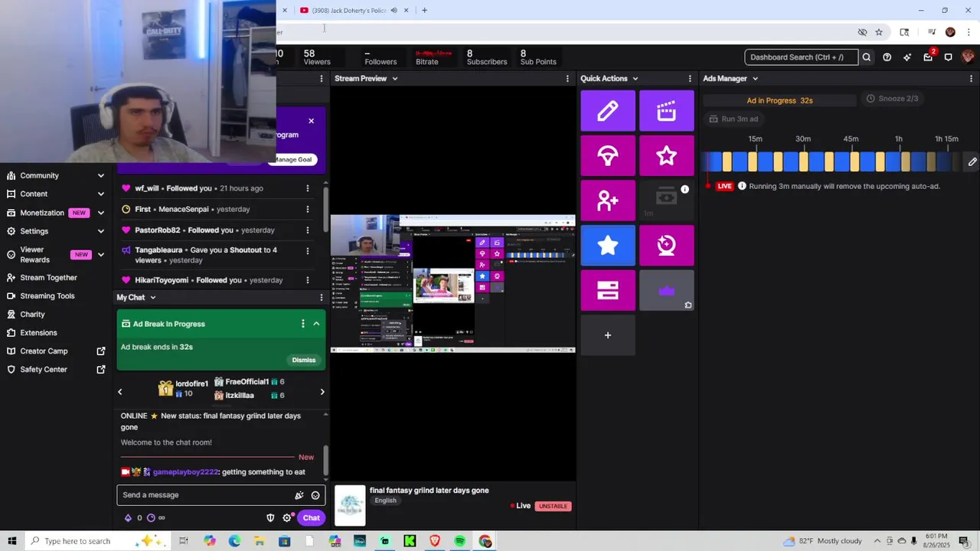Viewport: 980px width, 551px height.
Task: Send message with the Chat button
Action: (x=311, y=518)
